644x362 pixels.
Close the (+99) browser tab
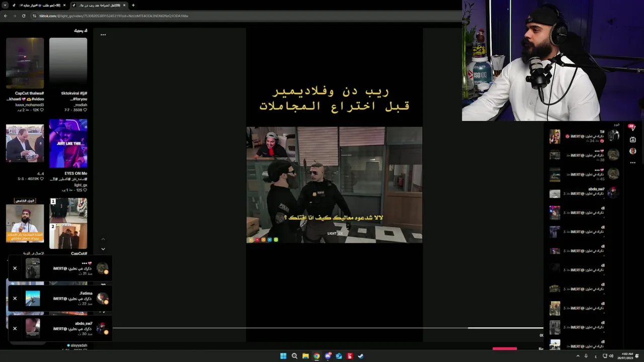coord(64,5)
